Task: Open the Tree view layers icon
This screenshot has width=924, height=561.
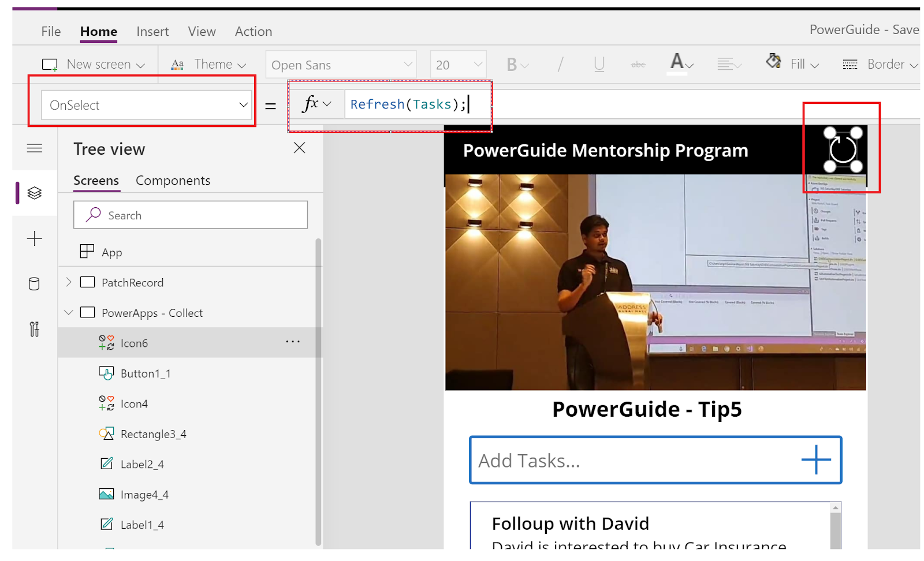Action: pyautogui.click(x=35, y=193)
